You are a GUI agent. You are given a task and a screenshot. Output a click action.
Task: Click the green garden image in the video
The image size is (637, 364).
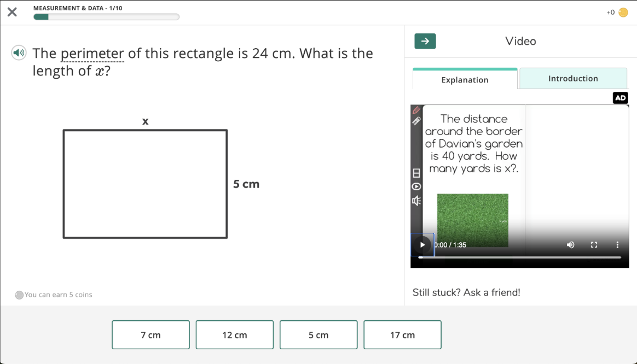click(x=472, y=220)
